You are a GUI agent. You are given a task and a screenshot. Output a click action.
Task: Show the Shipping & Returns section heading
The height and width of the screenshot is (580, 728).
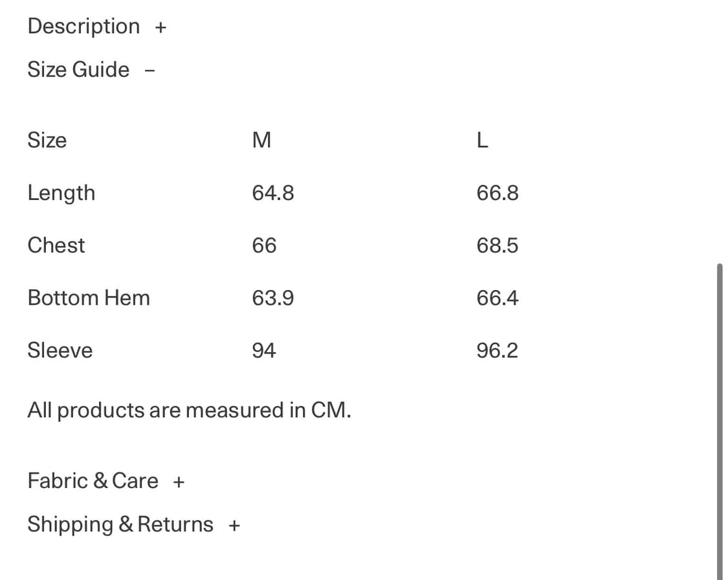(120, 524)
